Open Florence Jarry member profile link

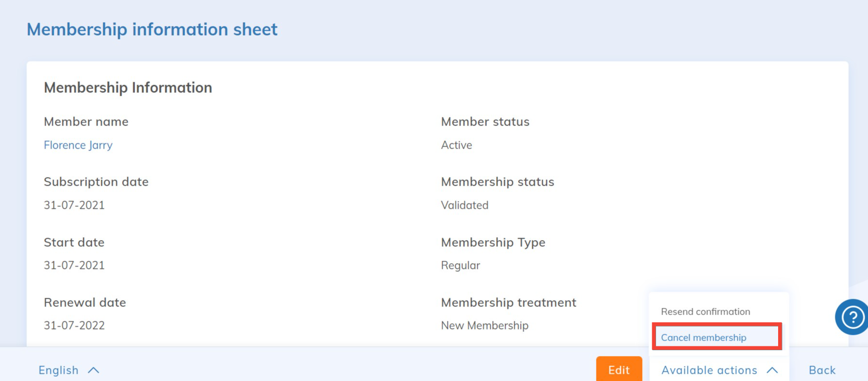[x=78, y=145]
